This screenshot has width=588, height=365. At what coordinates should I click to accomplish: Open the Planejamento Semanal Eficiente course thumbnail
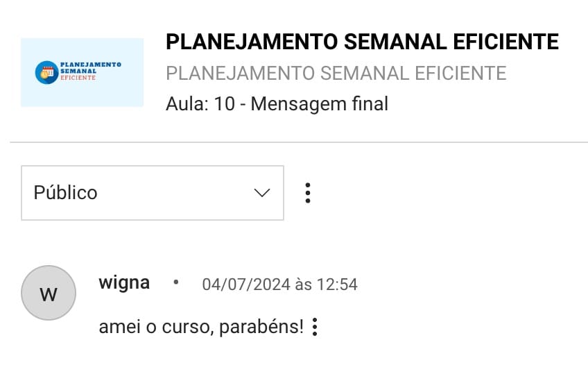[82, 72]
